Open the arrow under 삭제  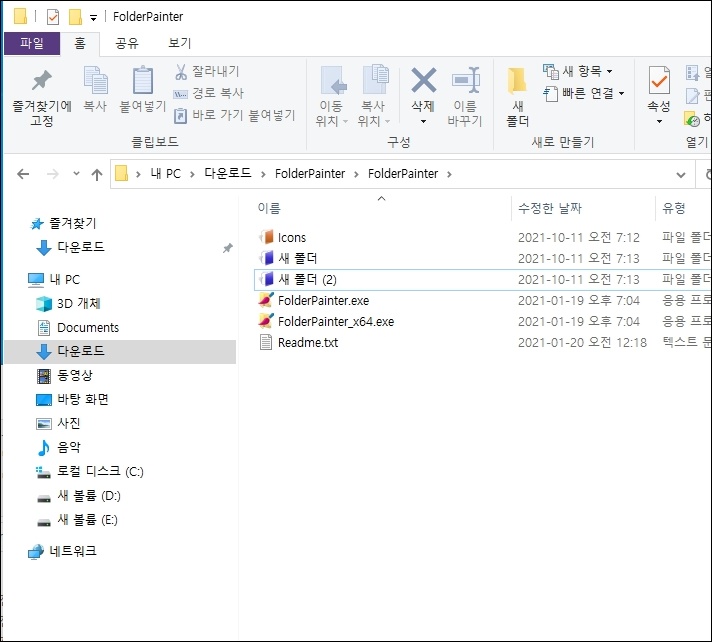(x=423, y=122)
